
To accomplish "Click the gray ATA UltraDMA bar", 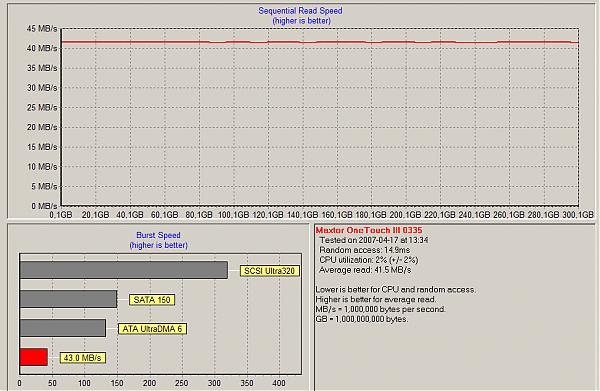I will coord(63,328).
